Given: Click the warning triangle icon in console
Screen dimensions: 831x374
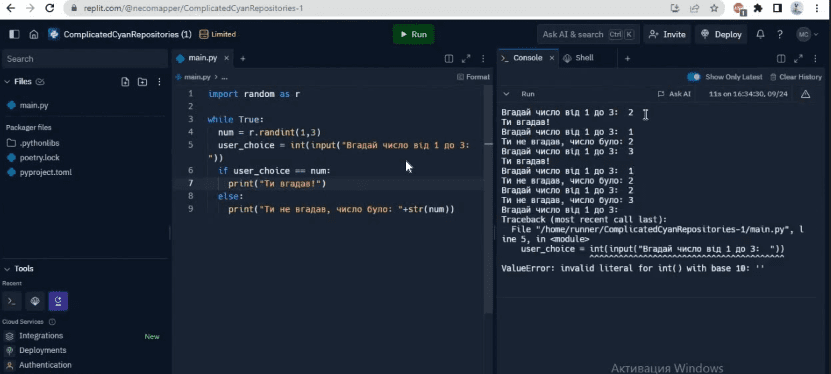Looking at the screenshot, I should point(806,94).
